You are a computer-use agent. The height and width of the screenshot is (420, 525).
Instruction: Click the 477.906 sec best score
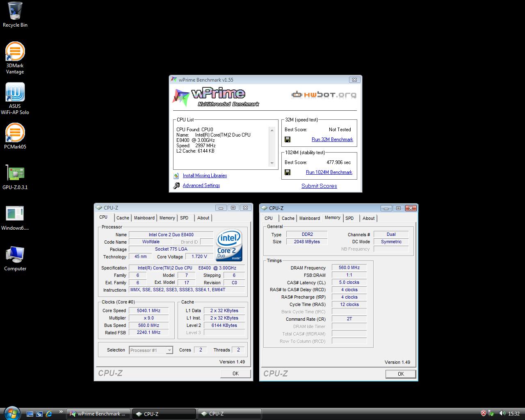point(339,162)
